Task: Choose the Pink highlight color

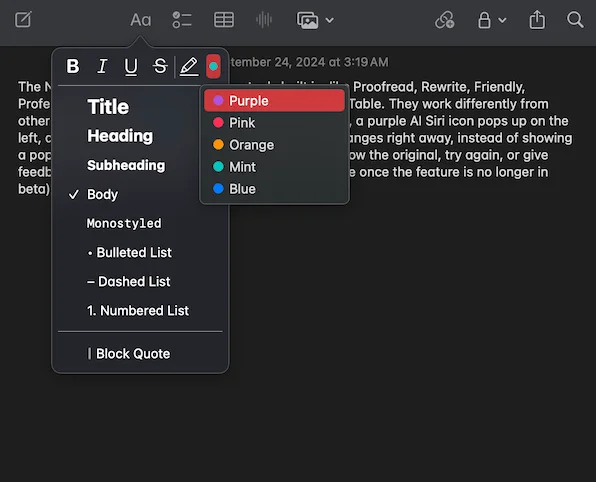Action: click(274, 123)
